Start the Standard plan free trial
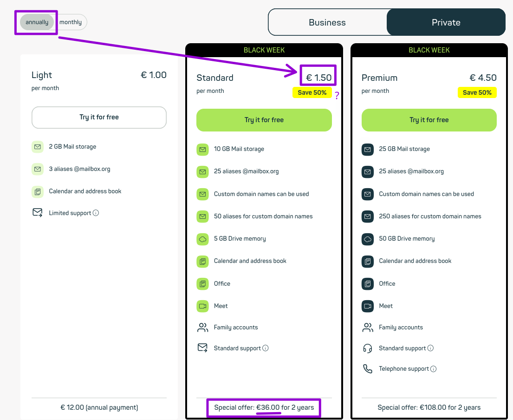Image resolution: width=513 pixels, height=420 pixels. tap(264, 120)
